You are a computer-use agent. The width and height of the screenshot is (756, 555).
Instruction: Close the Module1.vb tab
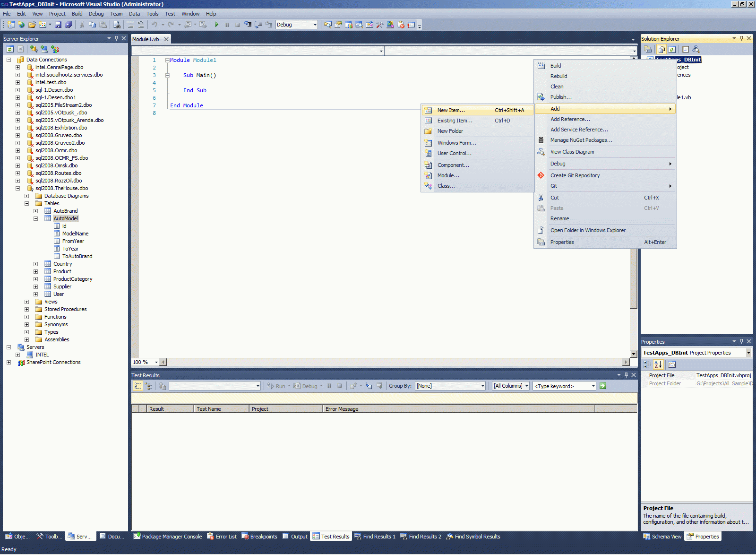click(166, 39)
